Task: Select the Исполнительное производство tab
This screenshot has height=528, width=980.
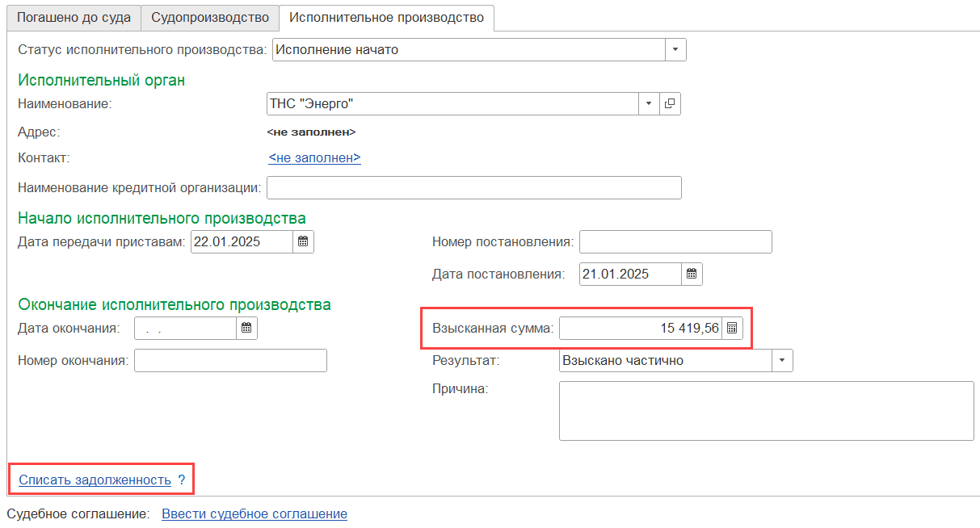Action: click(x=386, y=18)
